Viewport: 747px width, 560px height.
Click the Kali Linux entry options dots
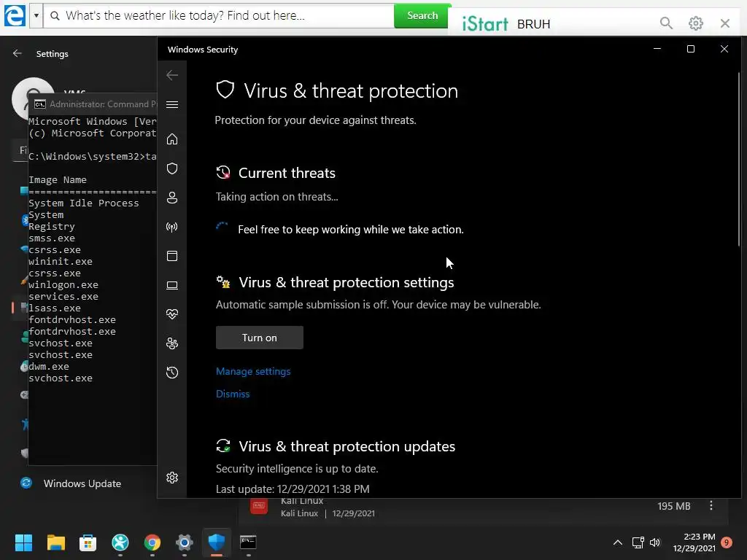pyautogui.click(x=711, y=506)
